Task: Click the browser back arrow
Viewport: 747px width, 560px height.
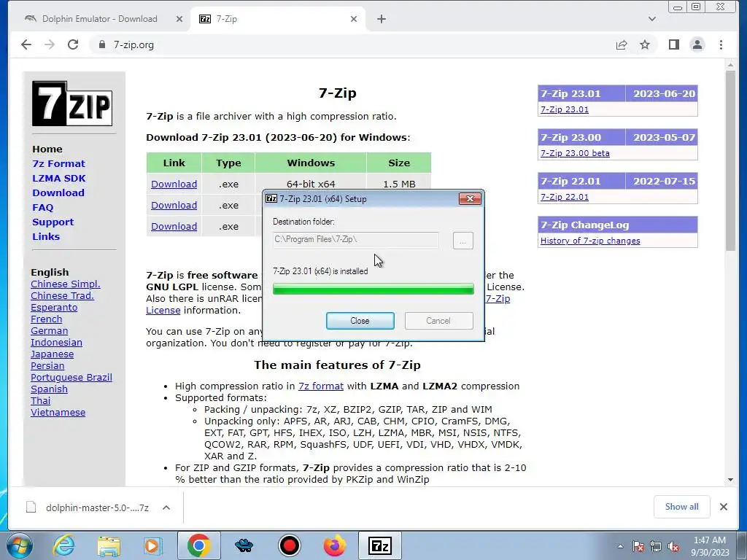Action: [x=26, y=44]
